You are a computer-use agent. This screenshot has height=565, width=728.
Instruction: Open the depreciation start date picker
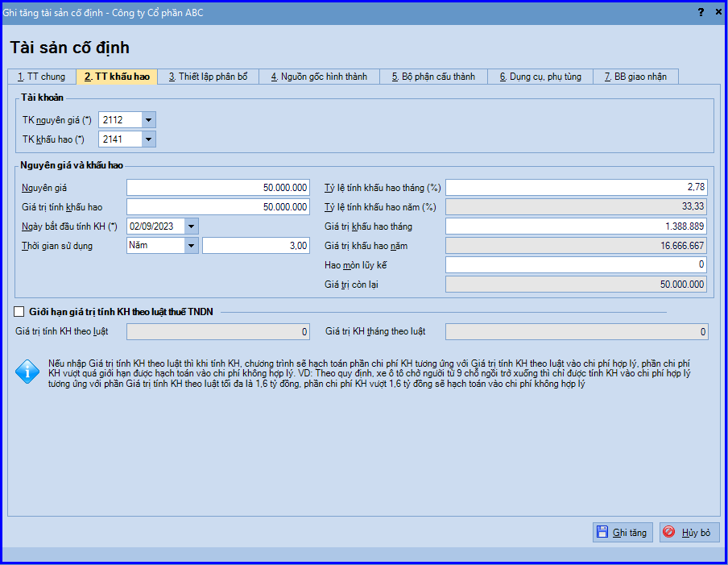point(192,226)
